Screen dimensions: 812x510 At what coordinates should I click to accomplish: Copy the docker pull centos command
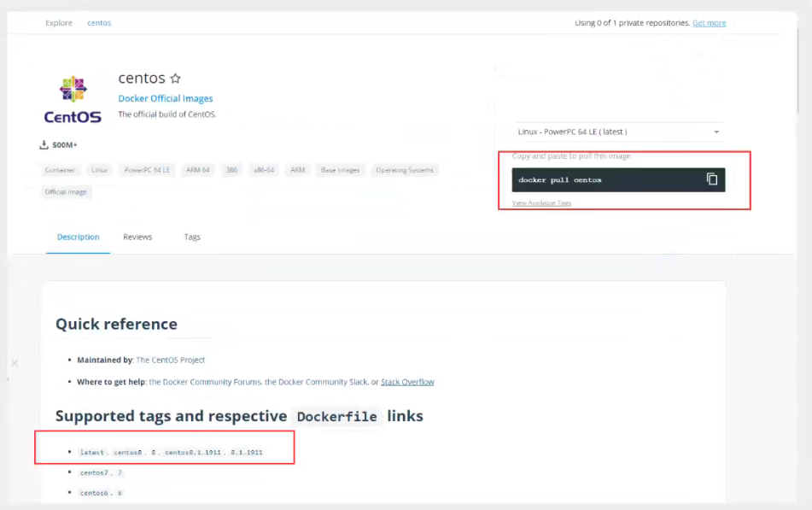click(712, 179)
